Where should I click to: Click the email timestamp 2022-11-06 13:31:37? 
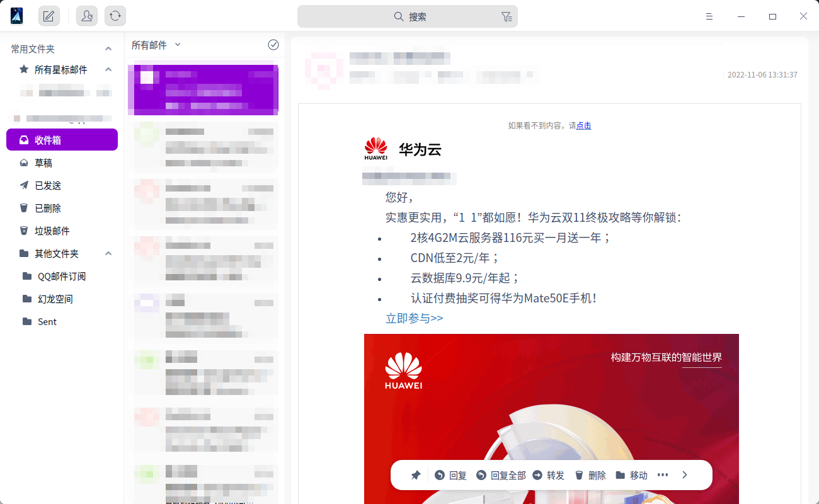(762, 75)
